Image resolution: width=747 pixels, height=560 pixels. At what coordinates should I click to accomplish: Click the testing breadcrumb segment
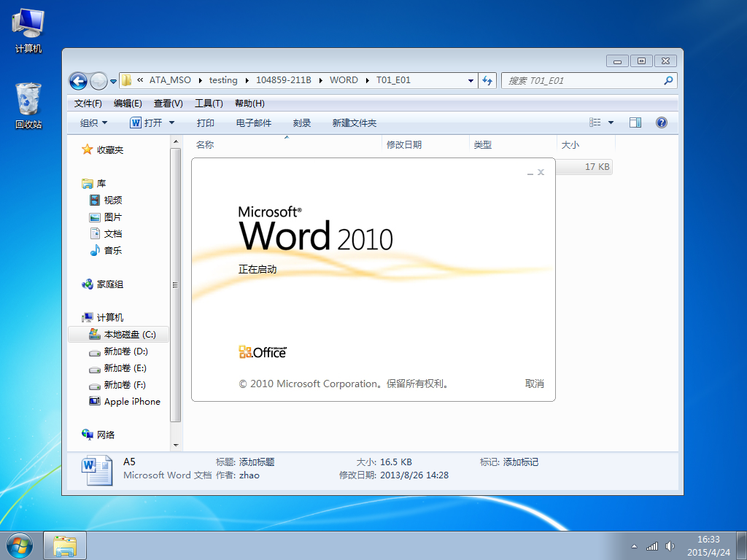click(223, 80)
